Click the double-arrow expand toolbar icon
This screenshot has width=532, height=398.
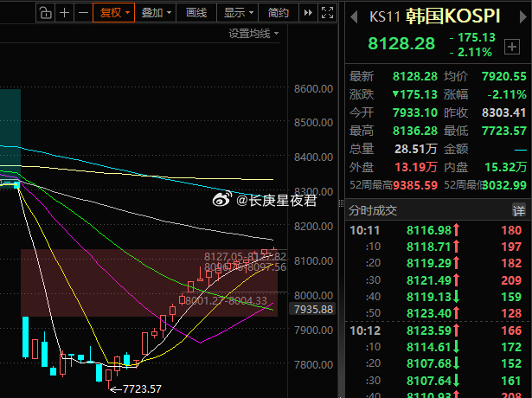(x=308, y=13)
